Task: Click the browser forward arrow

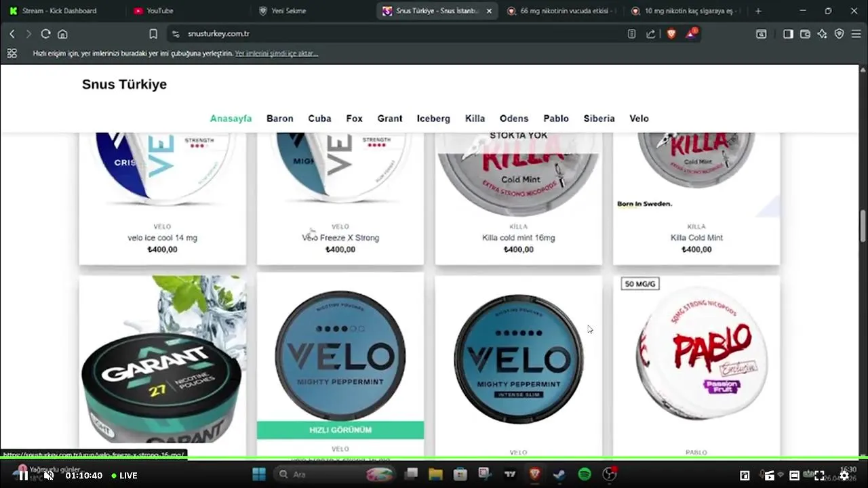Action: [28, 34]
